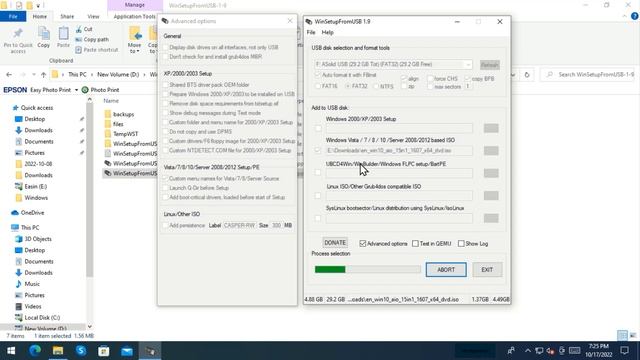Screen dimensions: 640x360
Task: Open address bar history dropdown
Action: tap(513, 75)
